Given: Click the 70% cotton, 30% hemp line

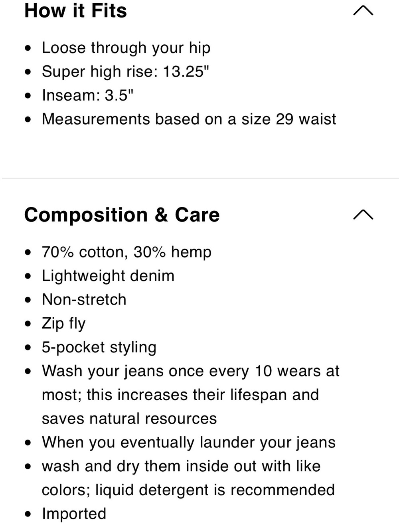Looking at the screenshot, I should 126,252.
